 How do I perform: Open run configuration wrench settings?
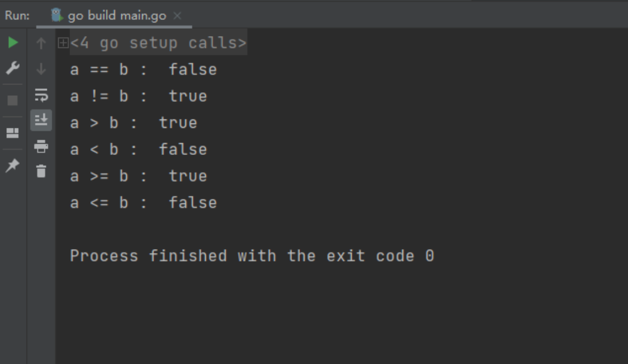pyautogui.click(x=13, y=68)
